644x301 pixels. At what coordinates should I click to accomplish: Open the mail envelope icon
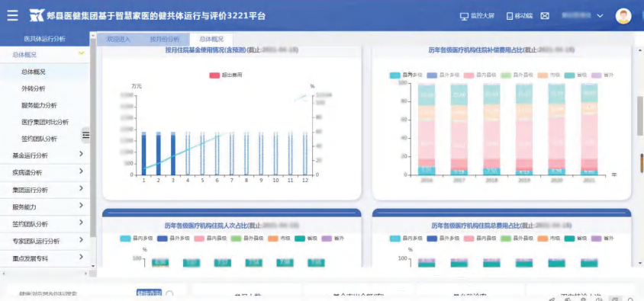[545, 16]
